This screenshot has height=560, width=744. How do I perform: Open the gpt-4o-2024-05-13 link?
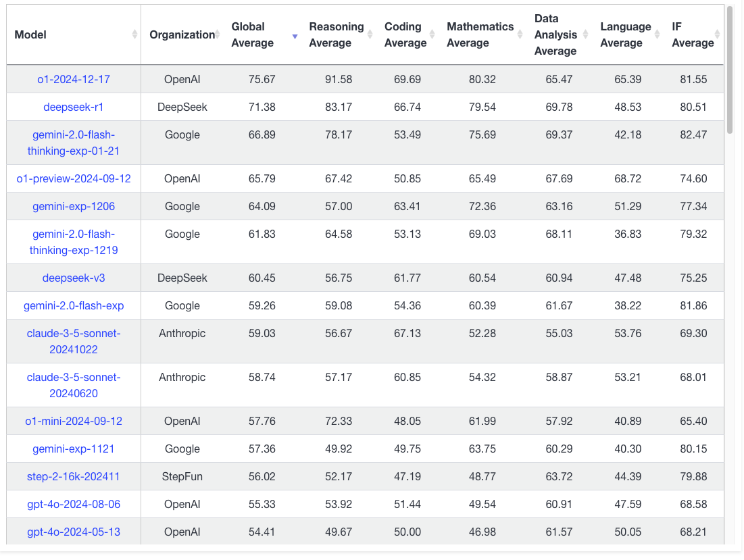tap(74, 532)
